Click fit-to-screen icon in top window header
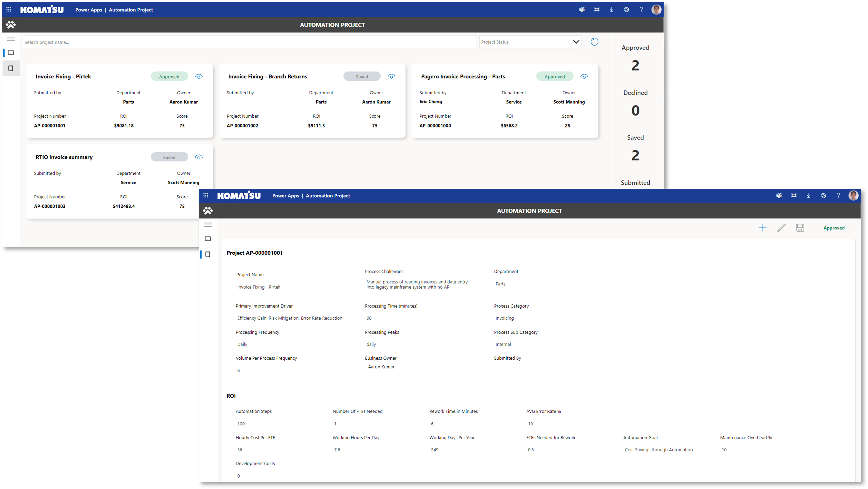 coord(597,9)
